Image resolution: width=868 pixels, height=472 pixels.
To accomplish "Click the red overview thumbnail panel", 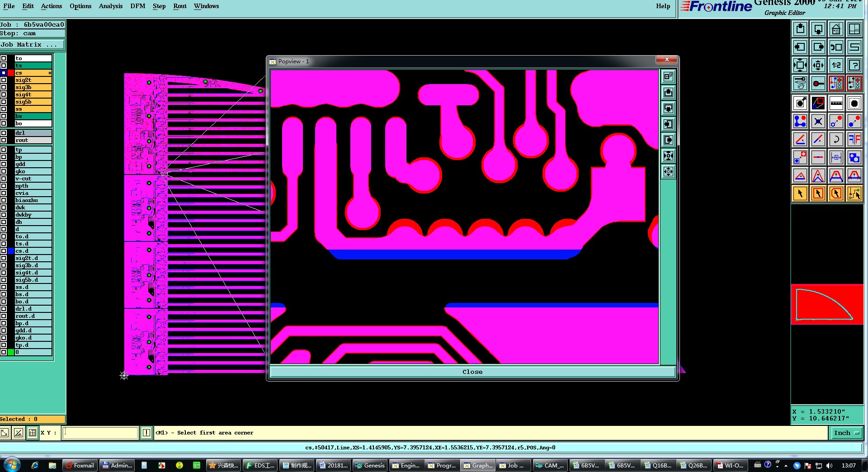I will pyautogui.click(x=827, y=304).
